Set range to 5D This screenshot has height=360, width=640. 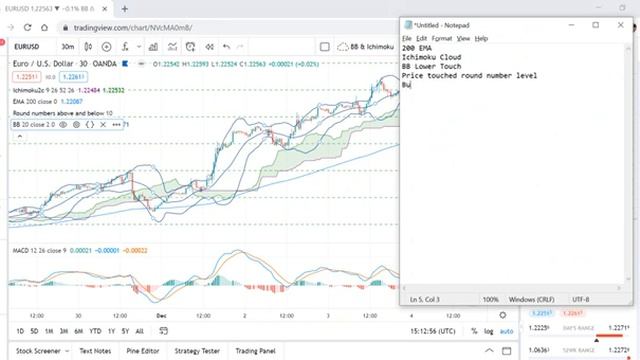tap(34, 331)
